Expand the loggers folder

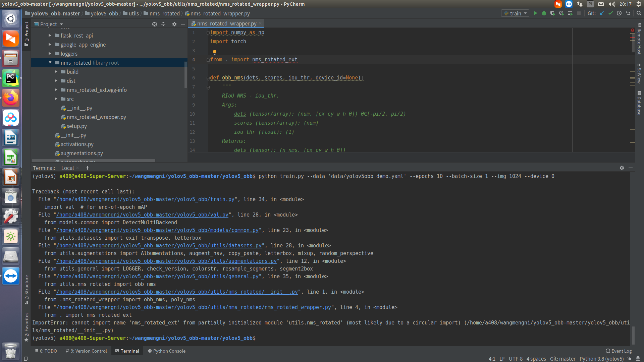coord(50,54)
